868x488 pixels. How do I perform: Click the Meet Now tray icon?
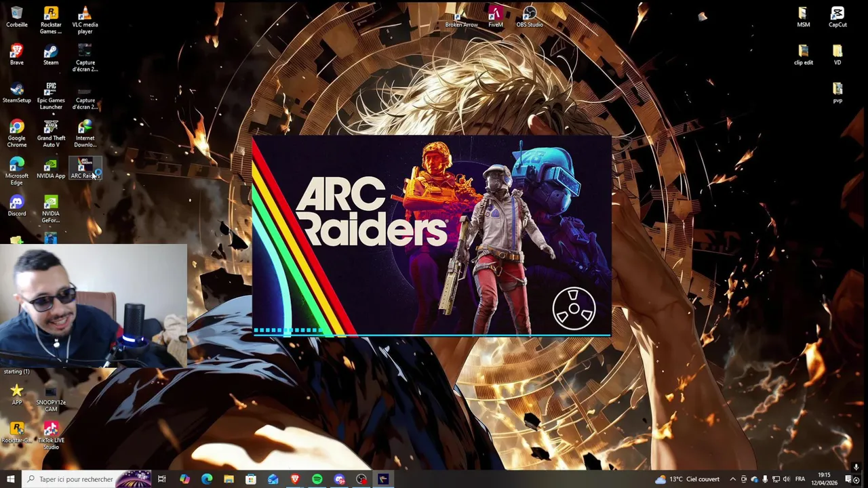743,479
